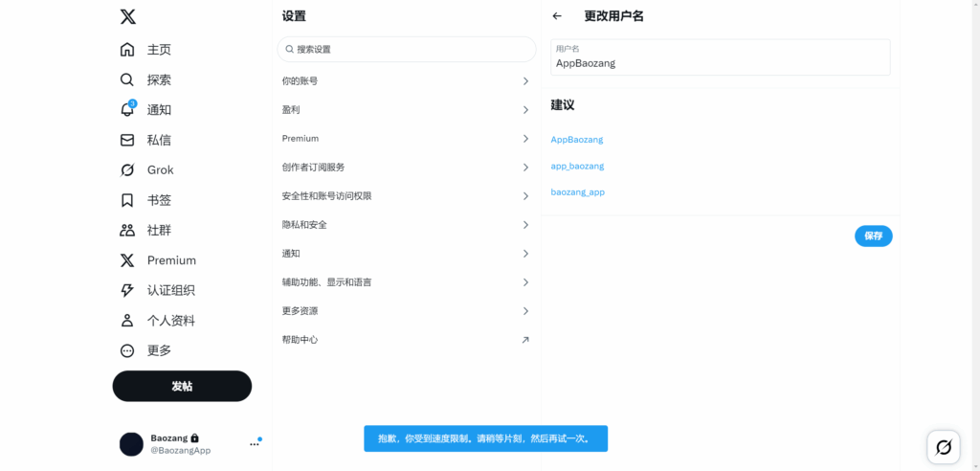This screenshot has height=471, width=980.
Task: Open 帮助中心 external link arrow
Action: (525, 340)
